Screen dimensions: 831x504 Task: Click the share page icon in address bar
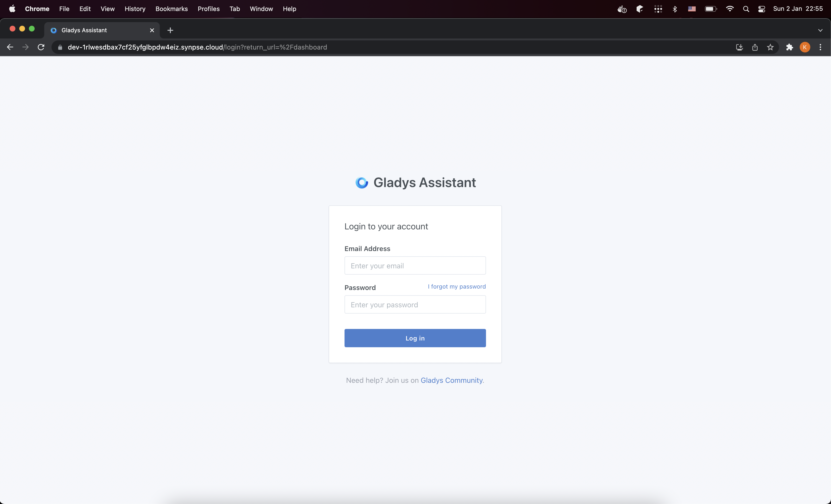point(755,47)
